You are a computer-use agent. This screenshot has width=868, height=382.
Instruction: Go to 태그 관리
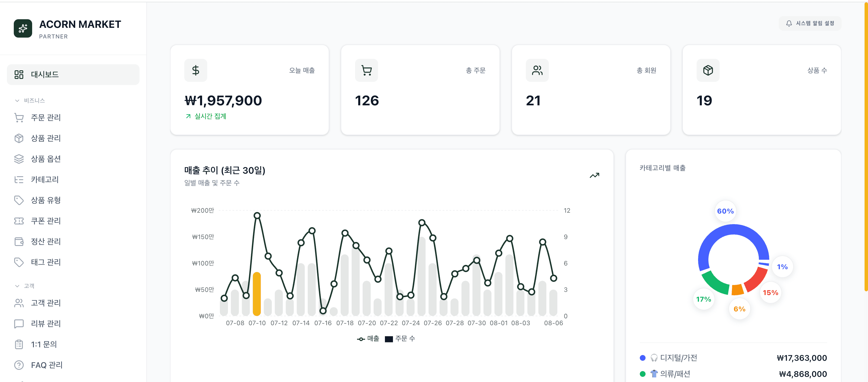[x=73, y=262]
